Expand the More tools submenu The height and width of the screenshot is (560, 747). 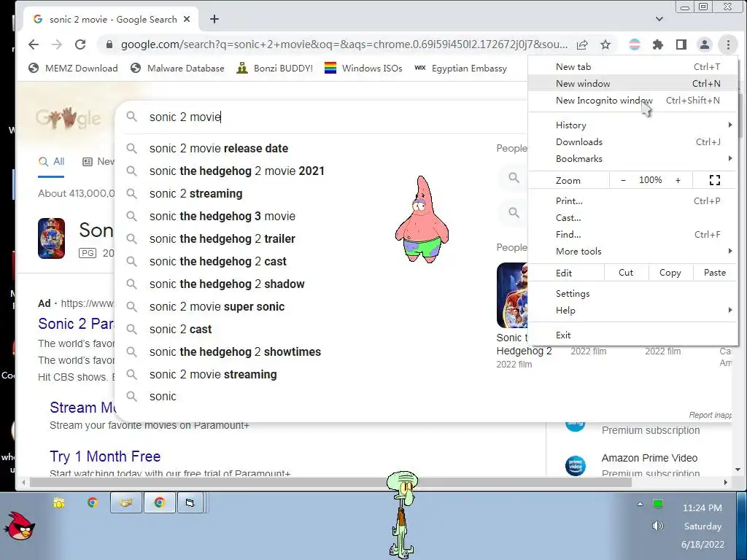coord(632,252)
